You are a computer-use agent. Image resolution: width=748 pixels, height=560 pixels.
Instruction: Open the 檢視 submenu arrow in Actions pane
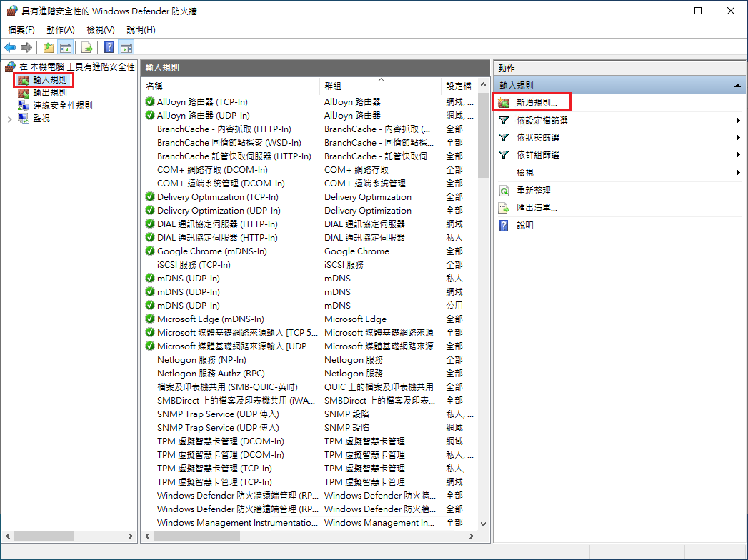coord(738,173)
